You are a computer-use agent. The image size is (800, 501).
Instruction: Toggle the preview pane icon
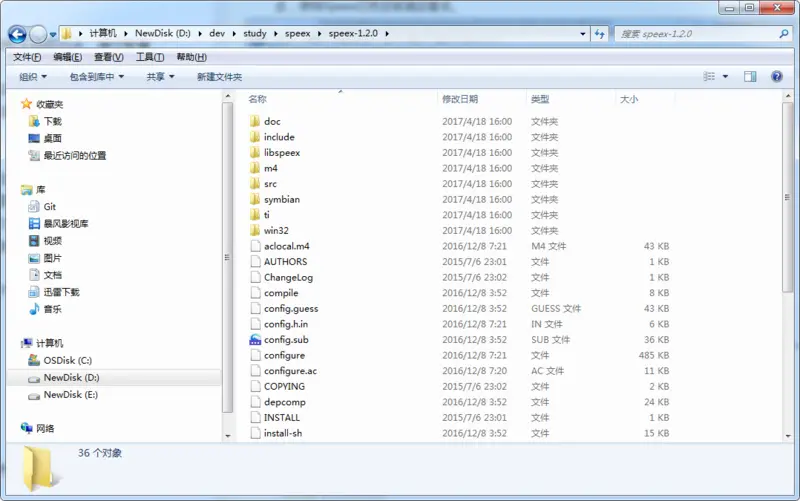point(750,77)
